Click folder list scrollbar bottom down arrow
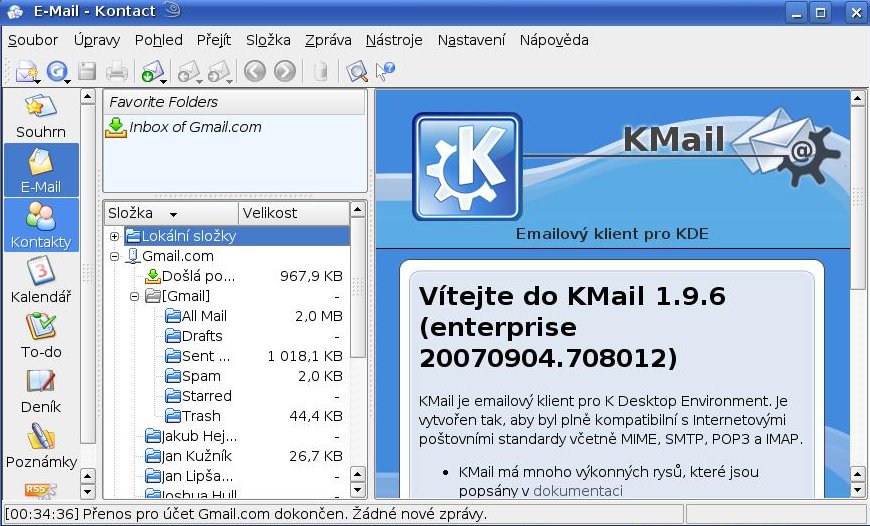 pyautogui.click(x=357, y=491)
